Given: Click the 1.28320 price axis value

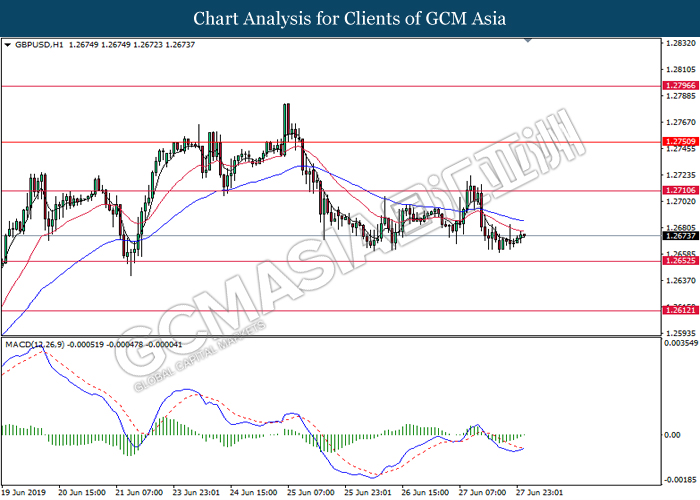Looking at the screenshot, I should pyautogui.click(x=680, y=43).
